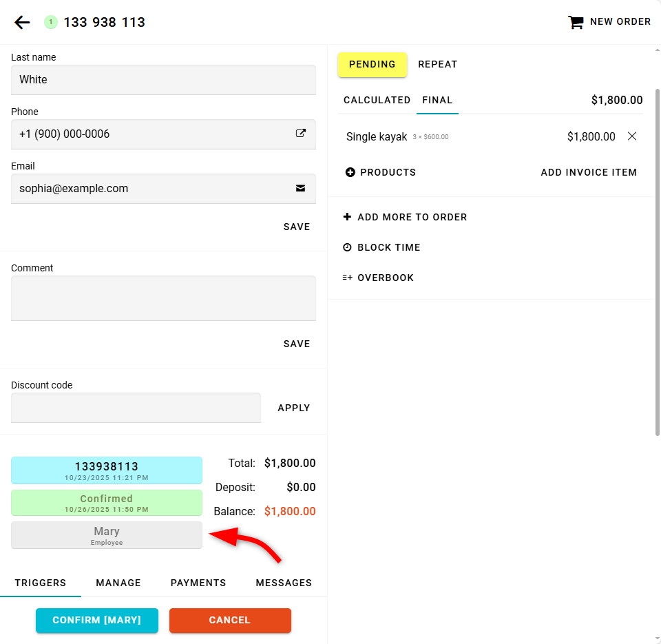The width and height of the screenshot is (661, 644).
Task: Click the red Cancel button
Action: pos(230,620)
